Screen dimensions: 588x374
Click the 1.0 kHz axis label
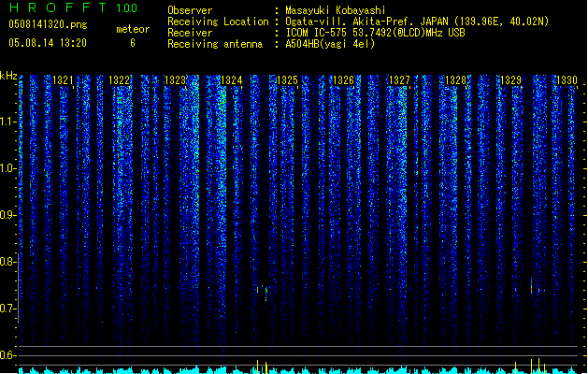(x=7, y=168)
